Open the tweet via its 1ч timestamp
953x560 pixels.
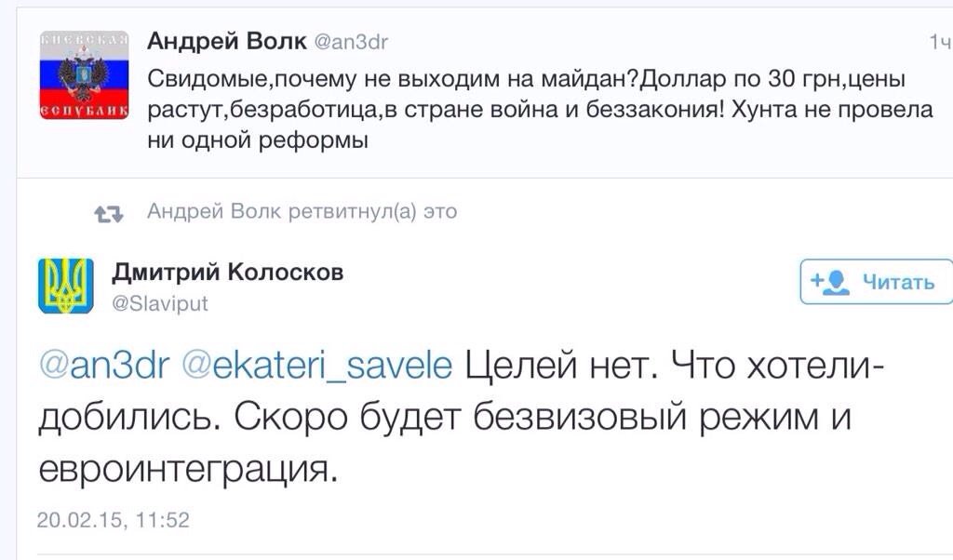[940, 42]
